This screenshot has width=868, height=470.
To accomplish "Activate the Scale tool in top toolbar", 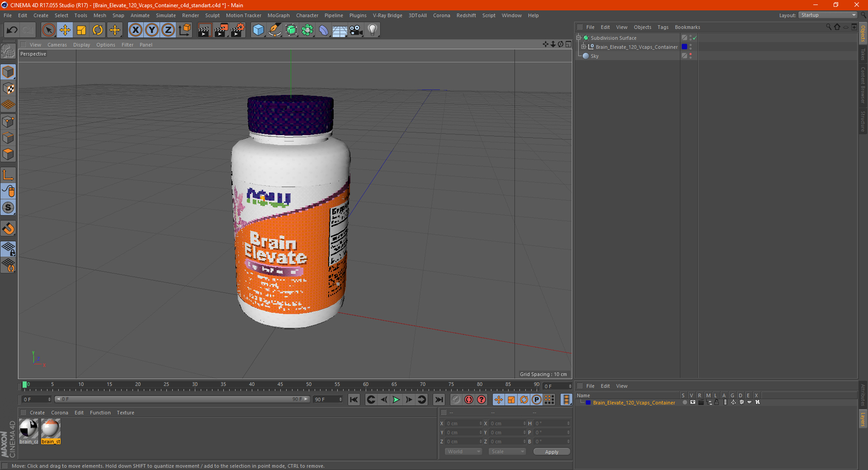I will [81, 30].
